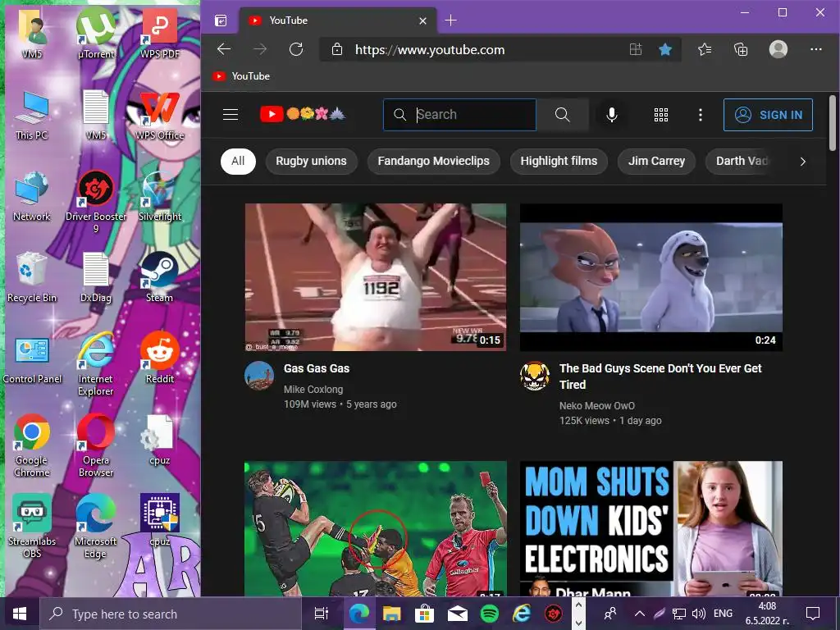Select the Jim Carrey chip
The width and height of the screenshot is (840, 630).
pyautogui.click(x=656, y=161)
